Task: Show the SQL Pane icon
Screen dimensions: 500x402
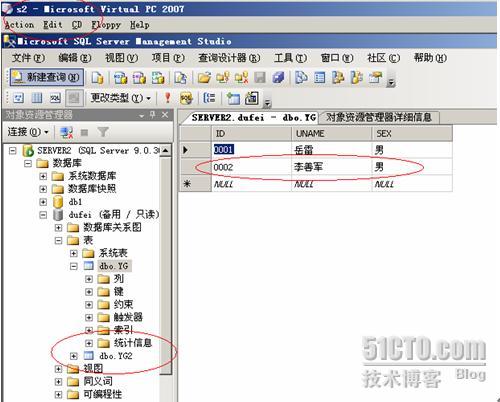Action: coord(55,98)
